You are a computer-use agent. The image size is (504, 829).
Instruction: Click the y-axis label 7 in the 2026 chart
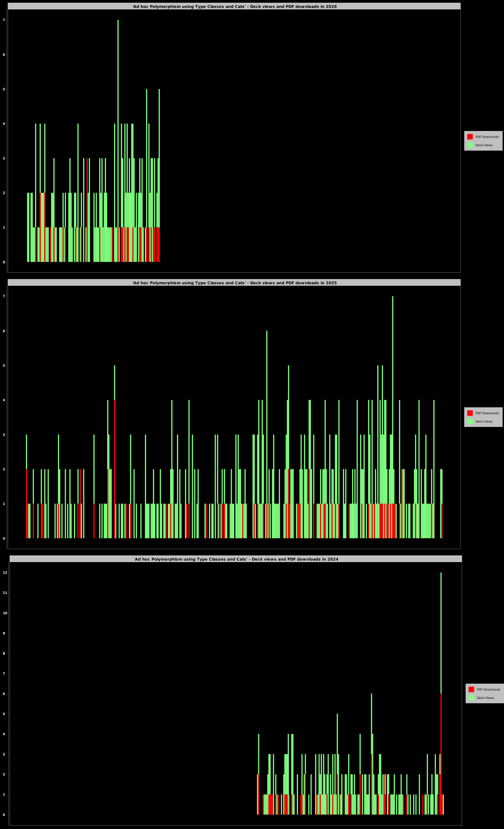[x=4, y=20]
